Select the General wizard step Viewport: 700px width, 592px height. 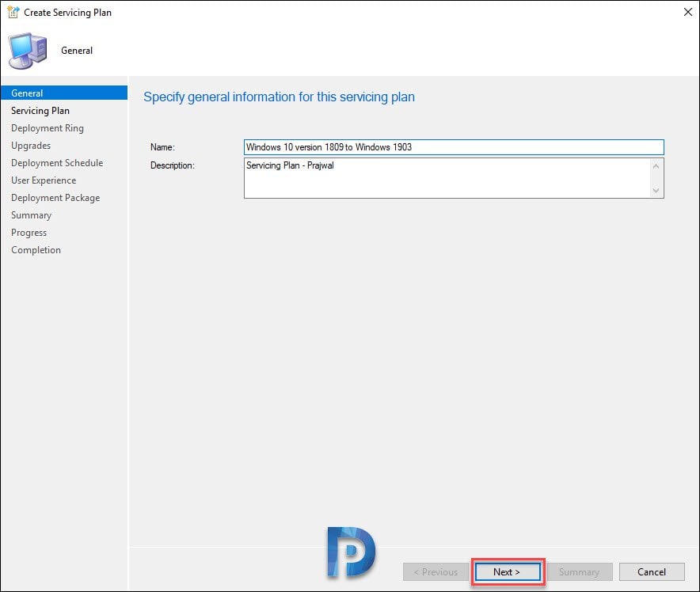[x=64, y=93]
